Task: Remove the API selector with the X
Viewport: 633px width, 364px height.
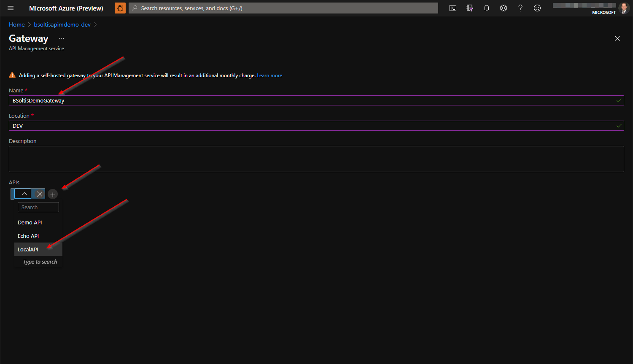Action: point(39,194)
